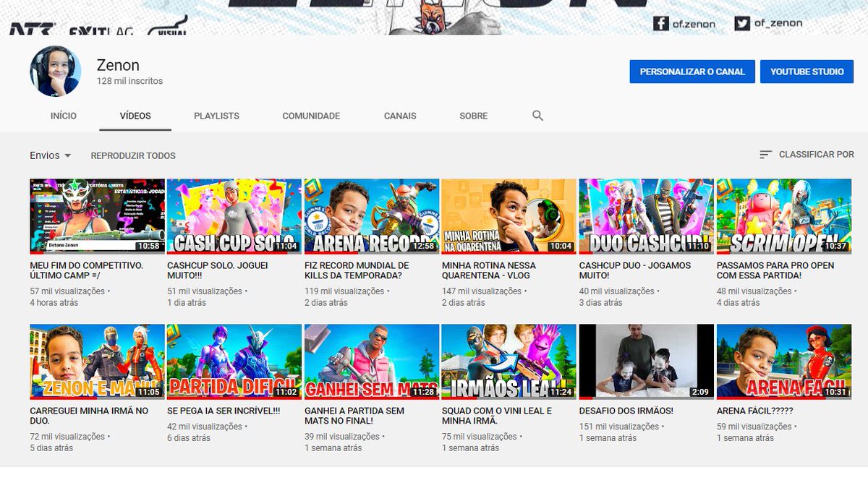
Task: Expand the Envios filter arrow
Action: click(x=69, y=155)
